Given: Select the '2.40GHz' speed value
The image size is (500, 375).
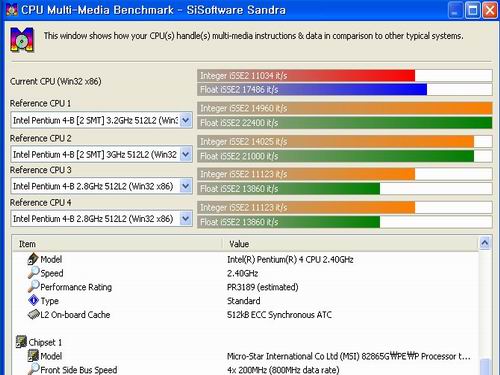Looking at the screenshot, I should (243, 273).
